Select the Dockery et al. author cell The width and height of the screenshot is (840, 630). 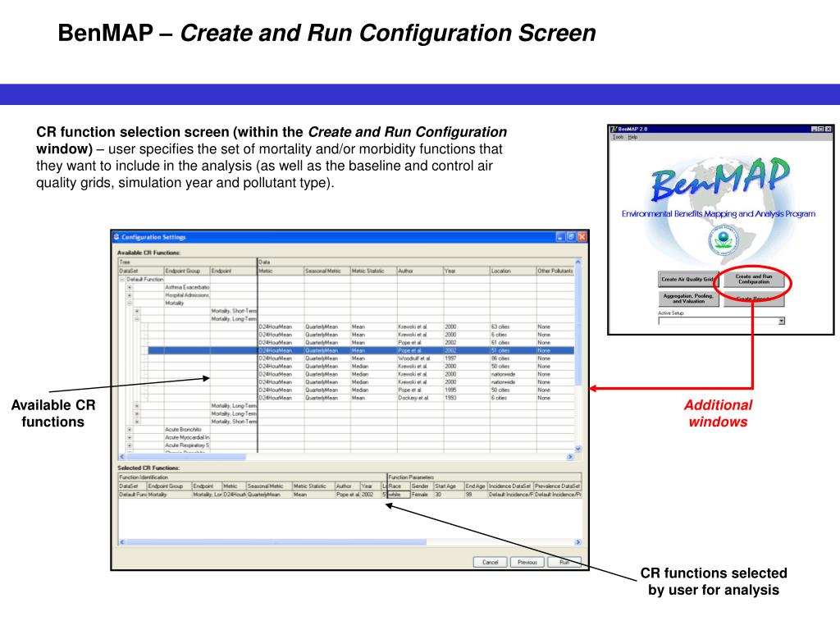tap(419, 398)
